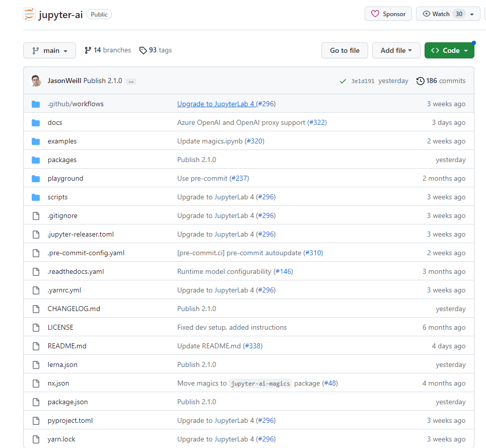Click the file icon for nx.json
486x448 pixels.
pyautogui.click(x=36, y=383)
